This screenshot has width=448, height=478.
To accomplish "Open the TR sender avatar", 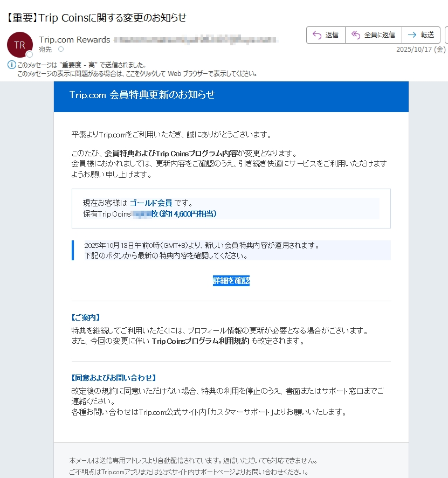I will 19,45.
